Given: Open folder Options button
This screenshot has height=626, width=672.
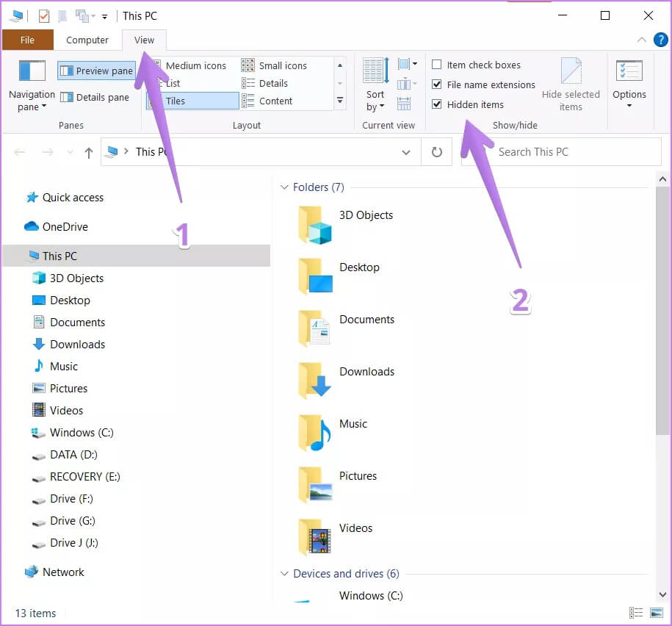Looking at the screenshot, I should (x=629, y=85).
